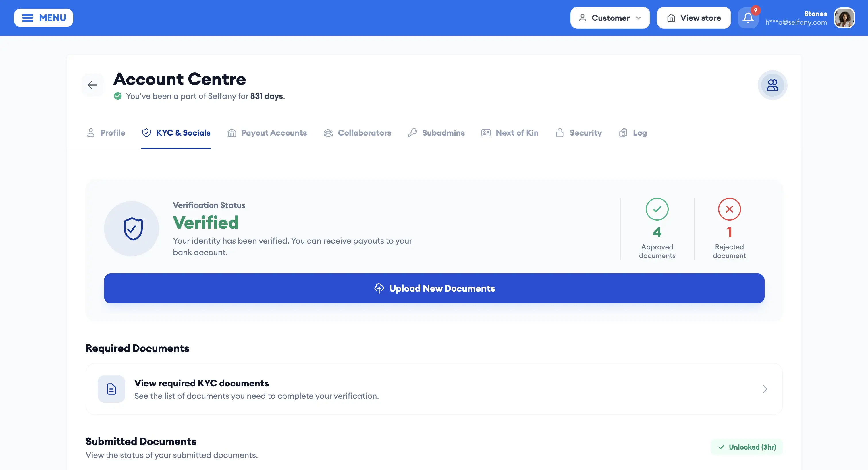Open the Subadmins tab
The image size is (868, 470).
click(436, 133)
